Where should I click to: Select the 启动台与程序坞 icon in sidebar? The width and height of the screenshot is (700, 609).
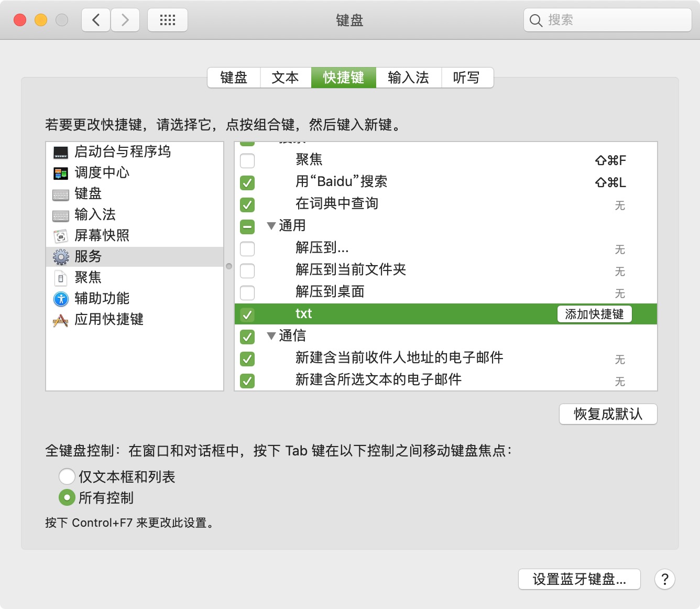[x=61, y=153]
